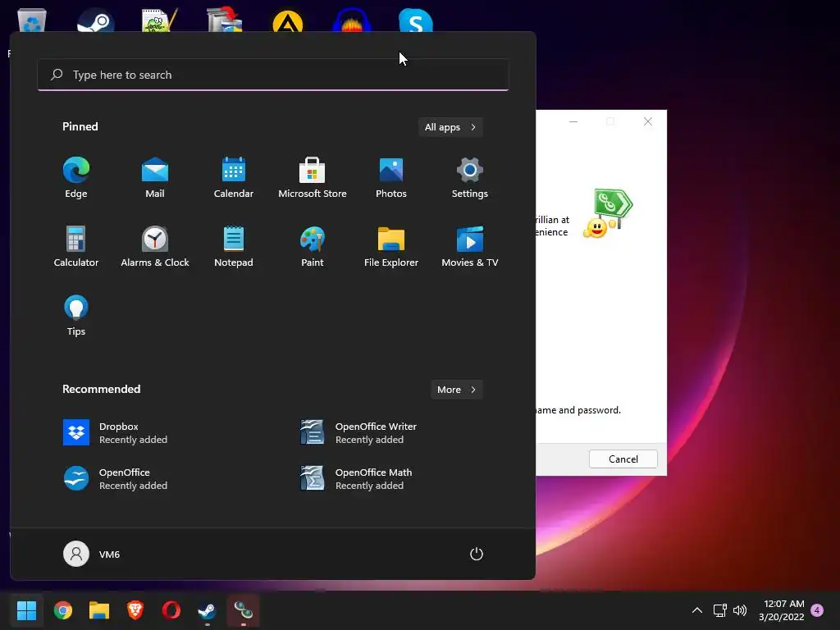Image resolution: width=840 pixels, height=630 pixels.
Task: Open Google Chrome from taskbar
Action: pyautogui.click(x=63, y=610)
